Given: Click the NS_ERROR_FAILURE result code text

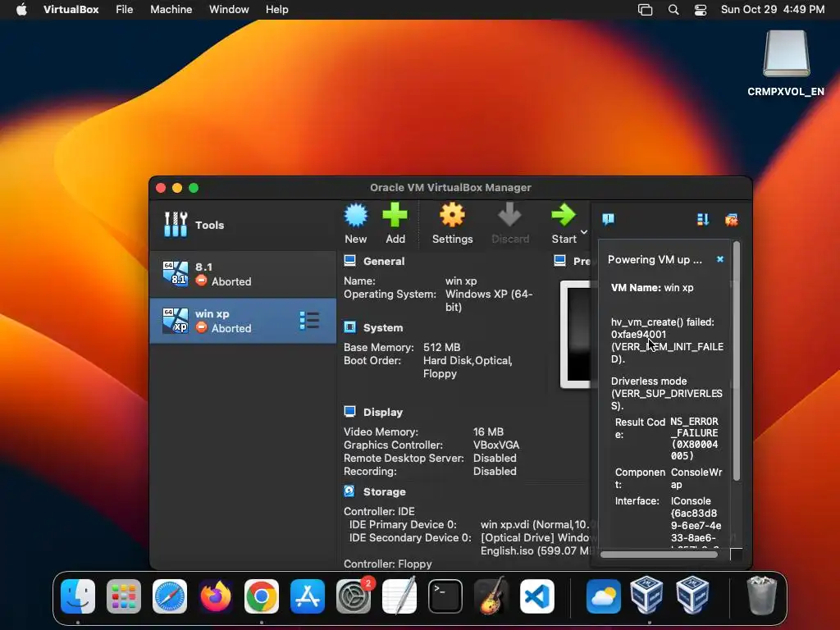Looking at the screenshot, I should point(694,439).
